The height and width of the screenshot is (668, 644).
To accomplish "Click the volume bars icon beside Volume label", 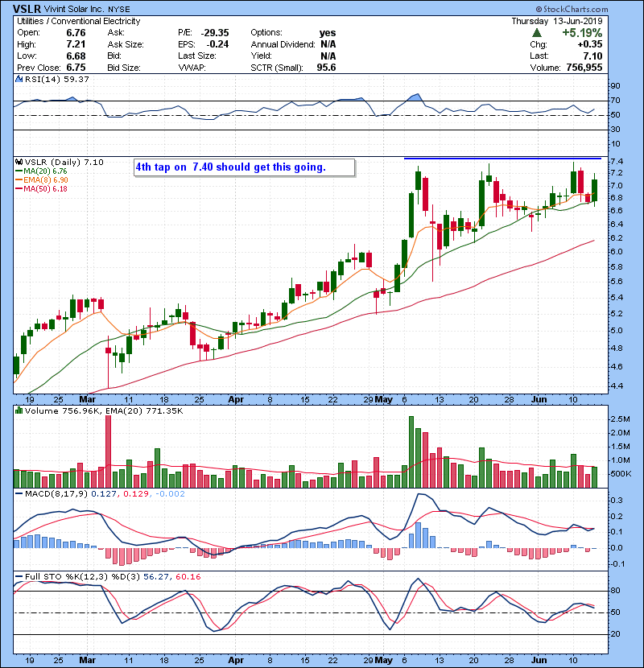I will (19, 410).
